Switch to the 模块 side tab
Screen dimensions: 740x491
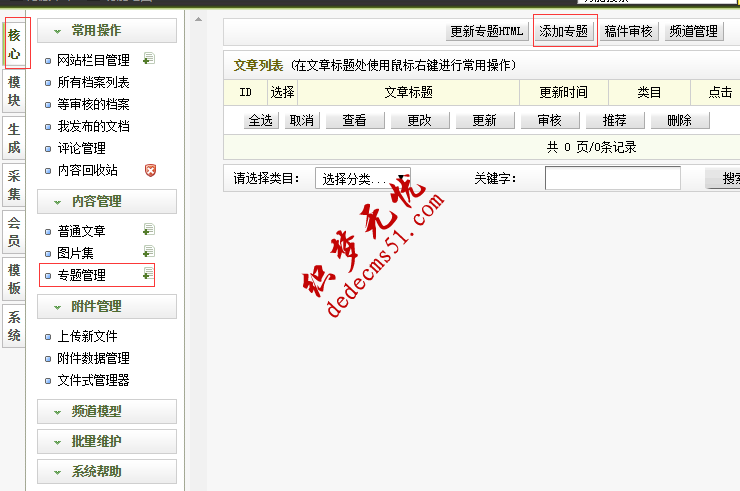point(14,91)
